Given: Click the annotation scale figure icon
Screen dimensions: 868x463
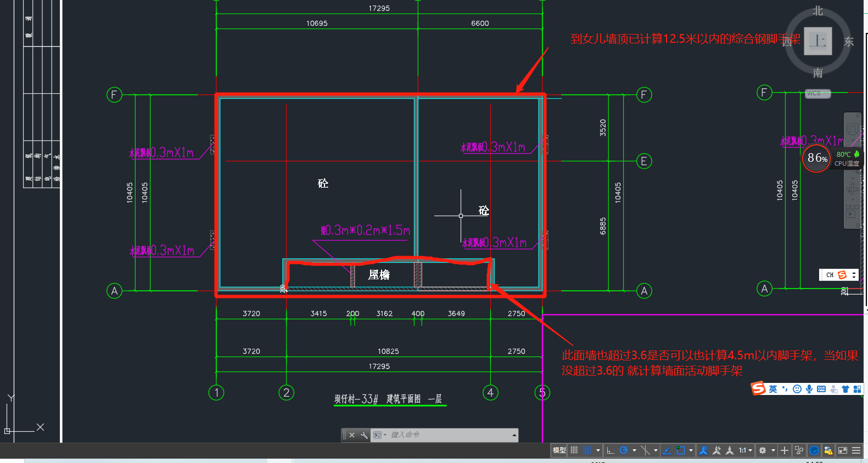Looking at the screenshot, I should [x=730, y=450].
